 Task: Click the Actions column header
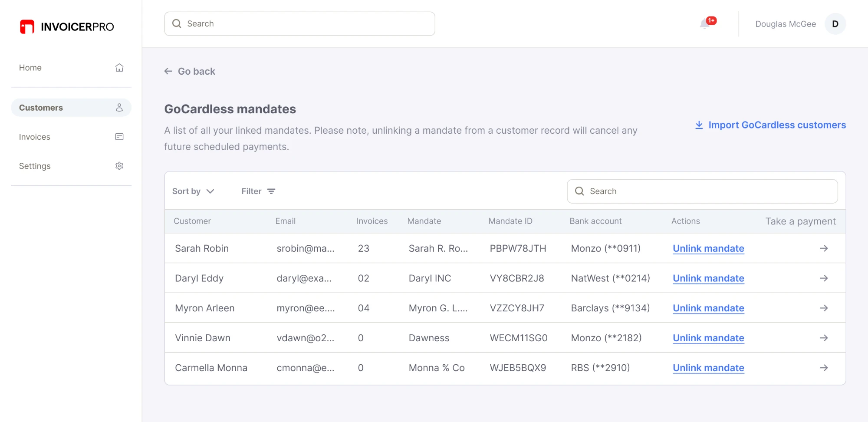point(685,221)
